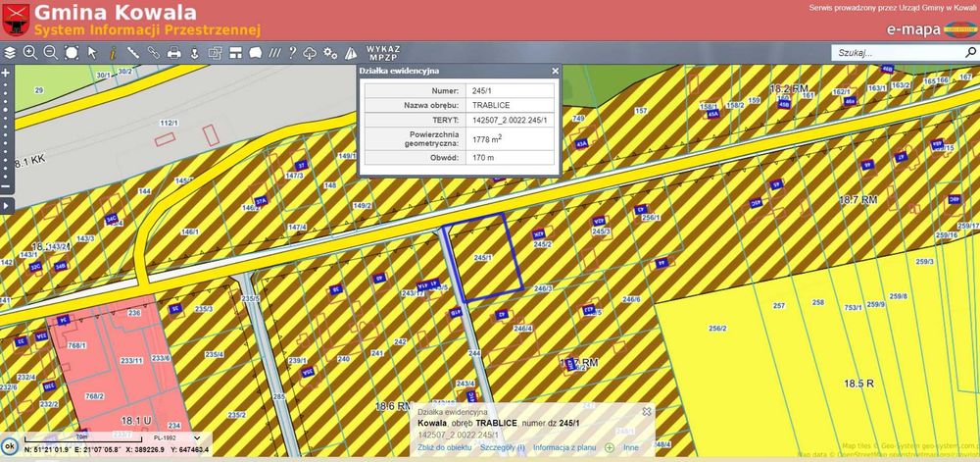Open the PL-1992 coordinate system dropdown
Screen dimensions: 980x462
176,438
